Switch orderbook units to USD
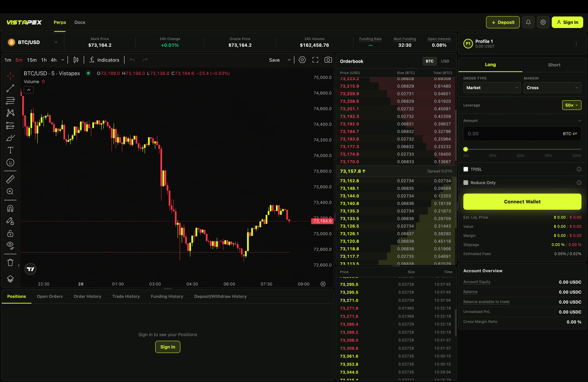Viewport: 588px width, 382px height. (x=445, y=61)
